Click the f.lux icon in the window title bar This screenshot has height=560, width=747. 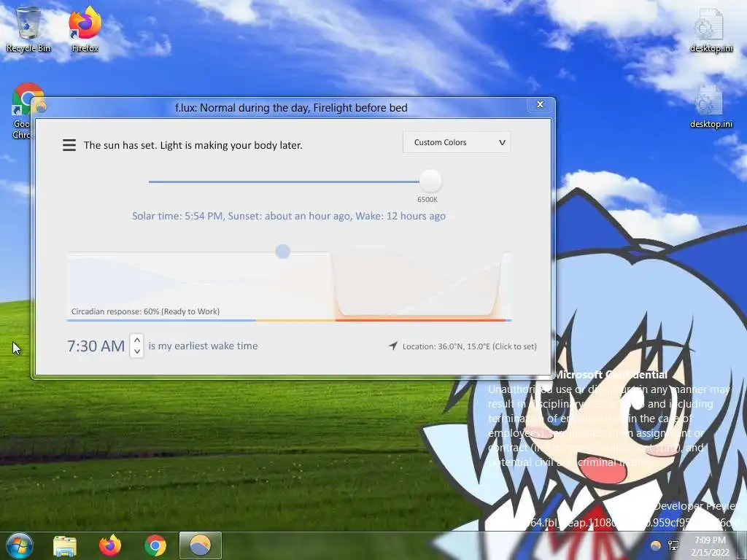[x=42, y=106]
